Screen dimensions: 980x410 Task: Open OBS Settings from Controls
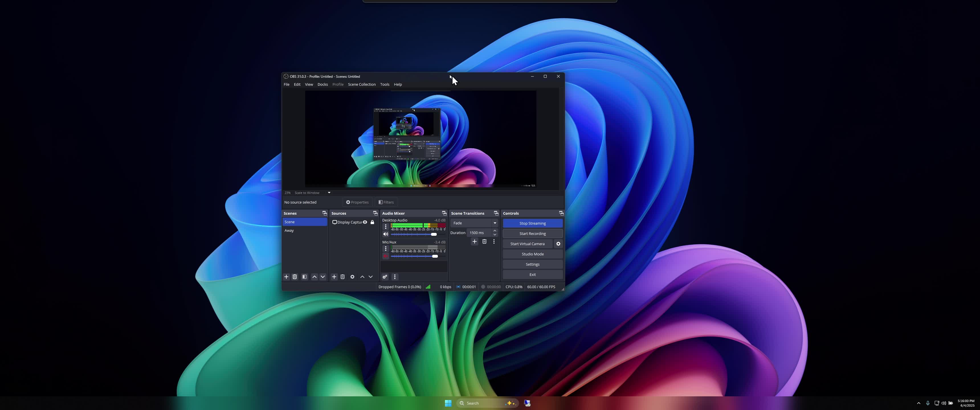click(533, 264)
